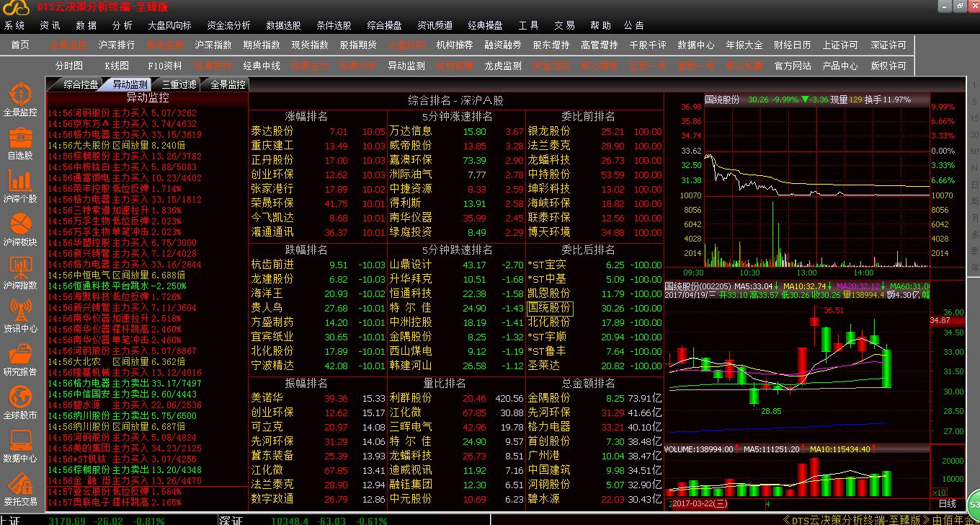980x525 pixels.
Task: Click the 产品中心 toolbar button
Action: (x=841, y=66)
